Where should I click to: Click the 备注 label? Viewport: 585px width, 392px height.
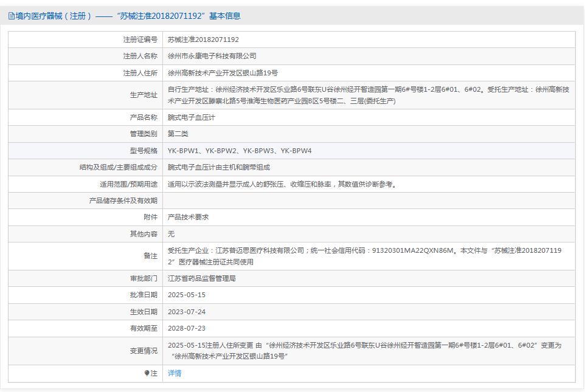150,256
